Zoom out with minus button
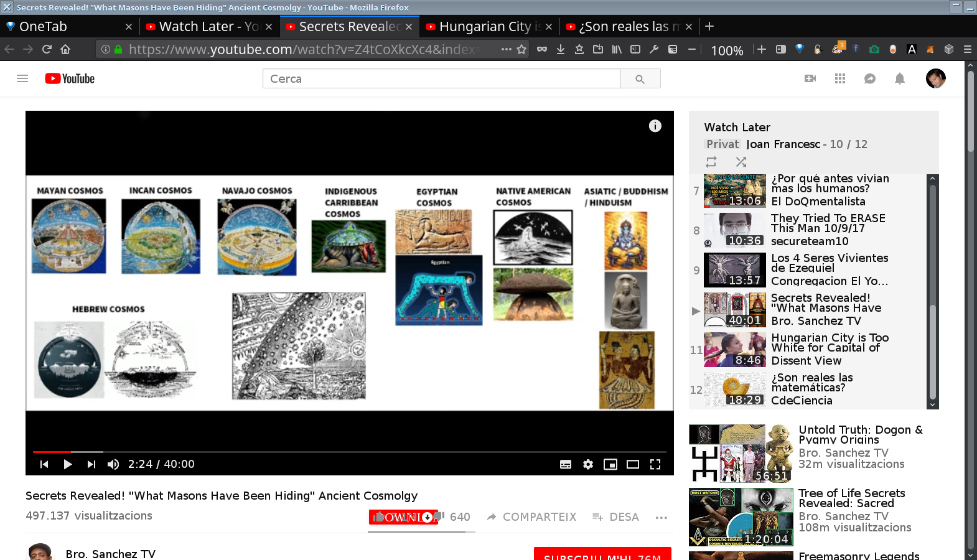The height and width of the screenshot is (560, 977). tap(691, 49)
